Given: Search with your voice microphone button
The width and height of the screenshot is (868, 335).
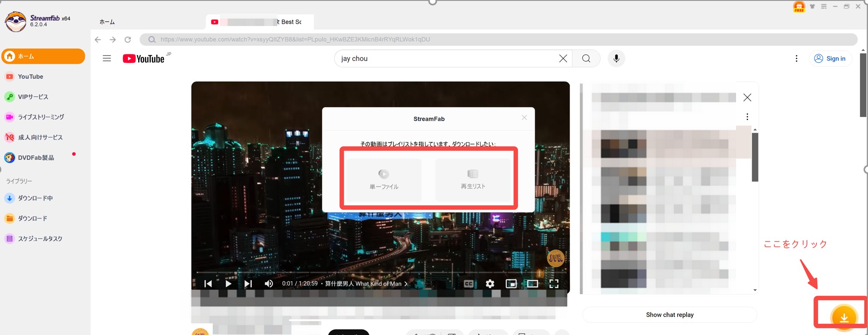Looking at the screenshot, I should 616,58.
